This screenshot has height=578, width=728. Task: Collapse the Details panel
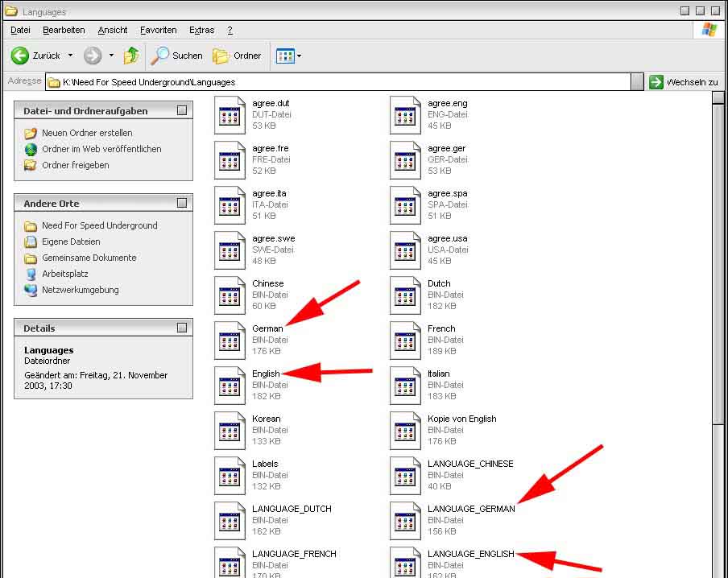[182, 328]
